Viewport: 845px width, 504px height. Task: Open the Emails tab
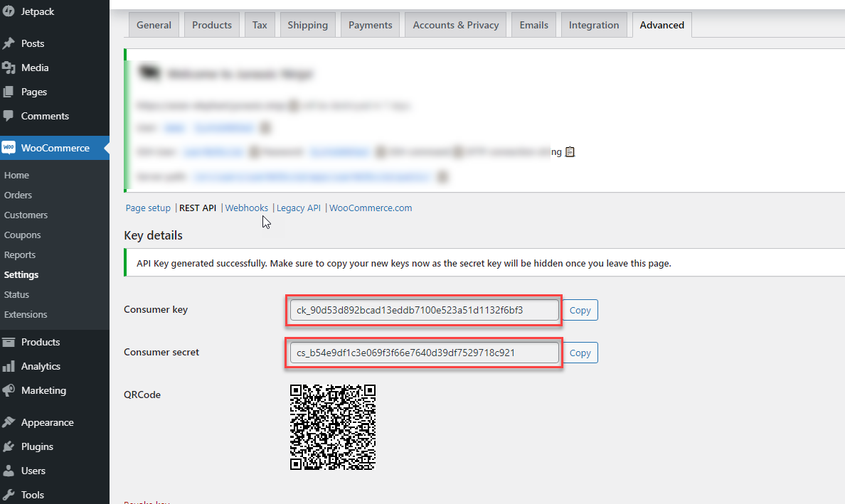click(534, 25)
